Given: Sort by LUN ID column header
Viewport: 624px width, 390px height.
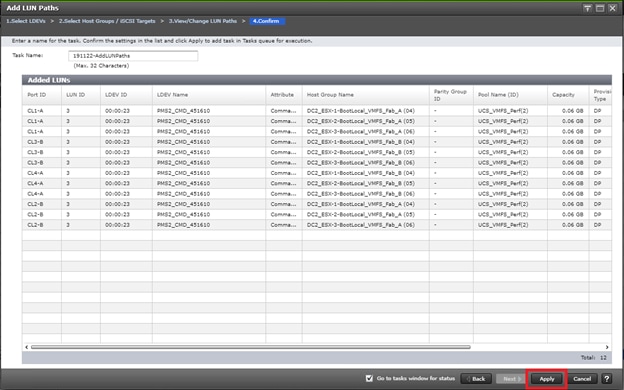Looking at the screenshot, I should (81, 95).
